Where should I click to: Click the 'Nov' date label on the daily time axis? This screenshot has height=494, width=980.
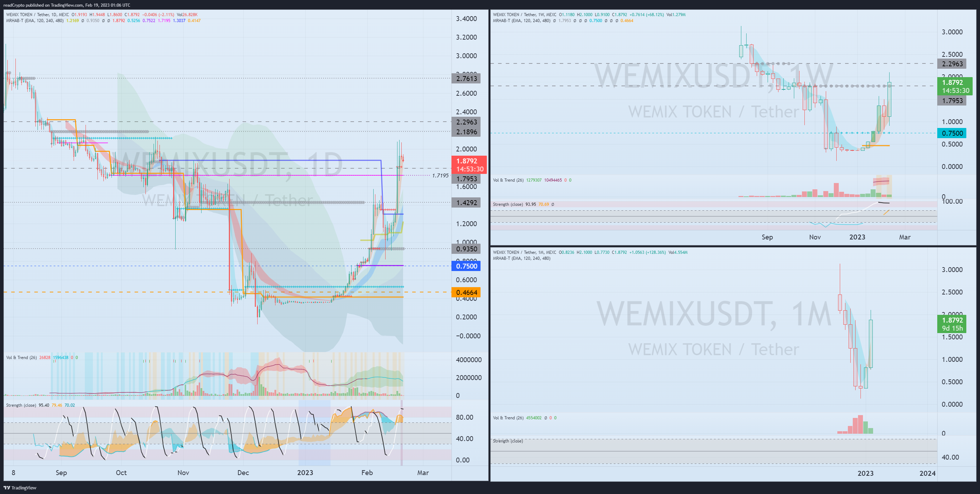tap(183, 472)
